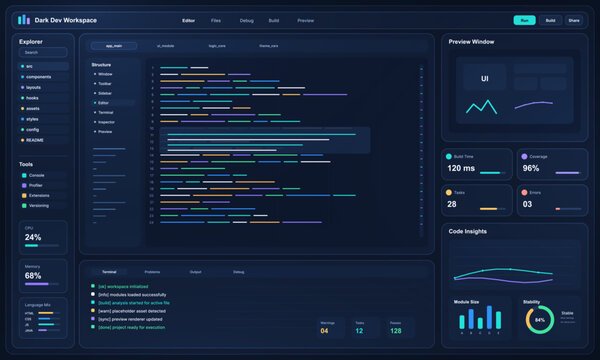Open Console in the Tools list

coord(43,175)
